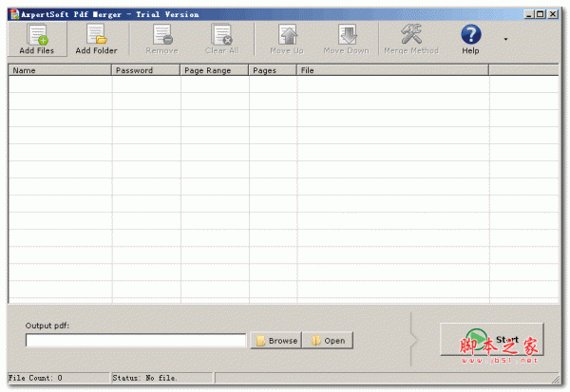Click the File column header
The image size is (570, 392).
392,70
